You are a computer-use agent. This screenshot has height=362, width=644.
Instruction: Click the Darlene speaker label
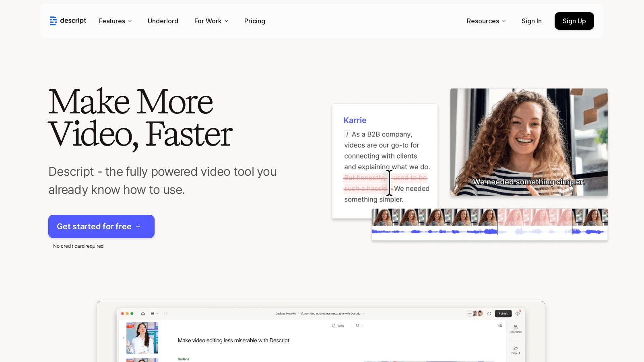point(183,359)
